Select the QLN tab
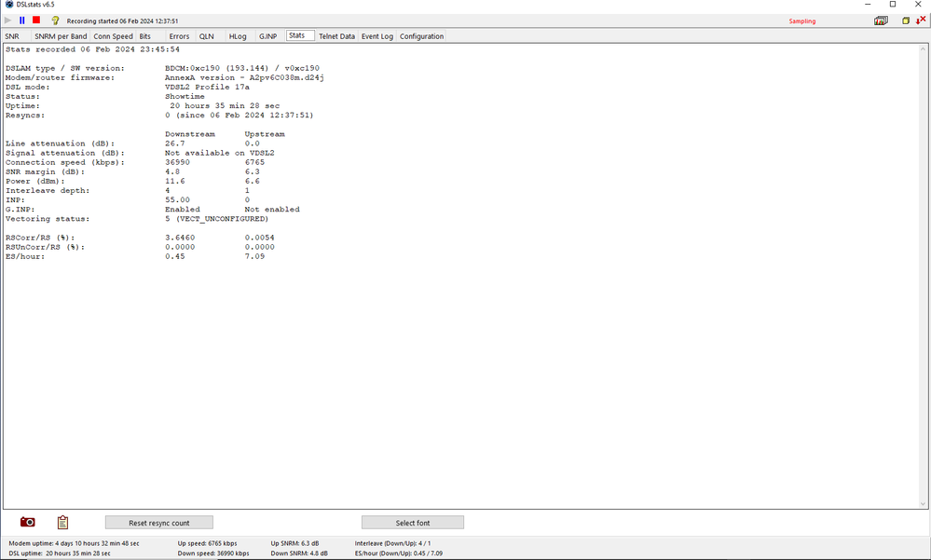931x560 pixels. coord(207,36)
